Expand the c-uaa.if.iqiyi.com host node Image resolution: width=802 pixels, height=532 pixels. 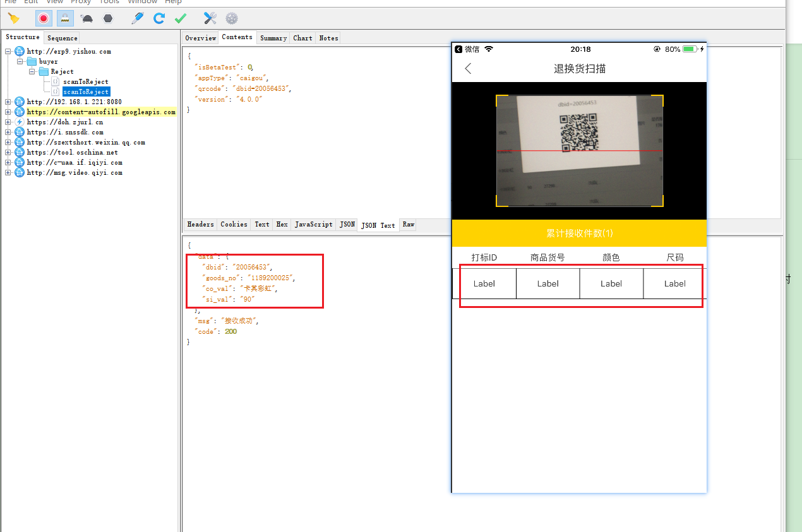tap(8, 163)
